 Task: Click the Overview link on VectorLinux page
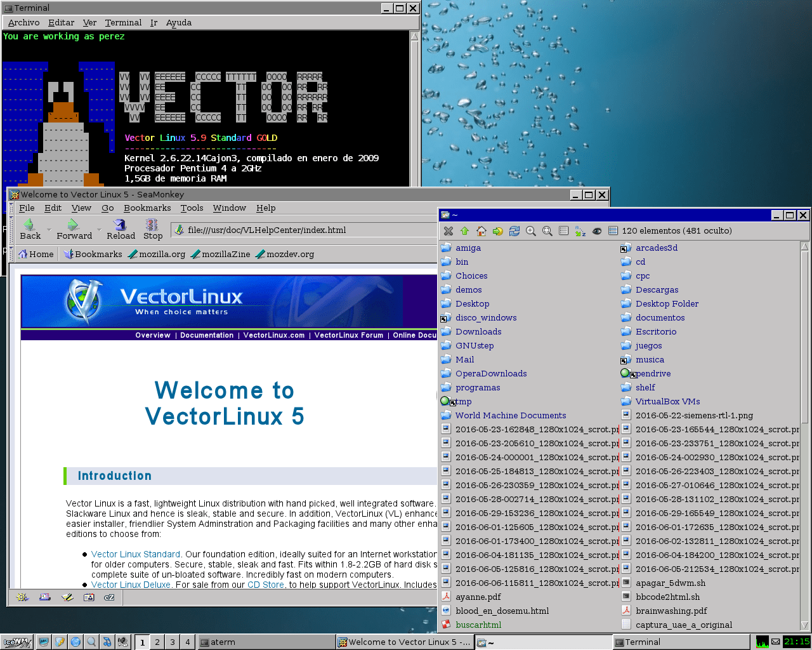pos(153,335)
